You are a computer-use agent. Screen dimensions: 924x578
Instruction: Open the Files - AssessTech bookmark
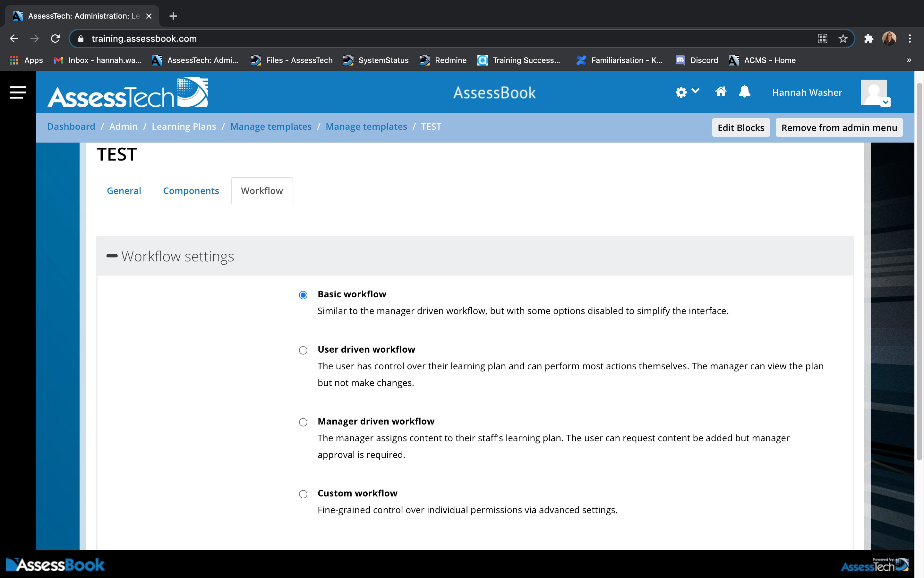[x=291, y=60]
